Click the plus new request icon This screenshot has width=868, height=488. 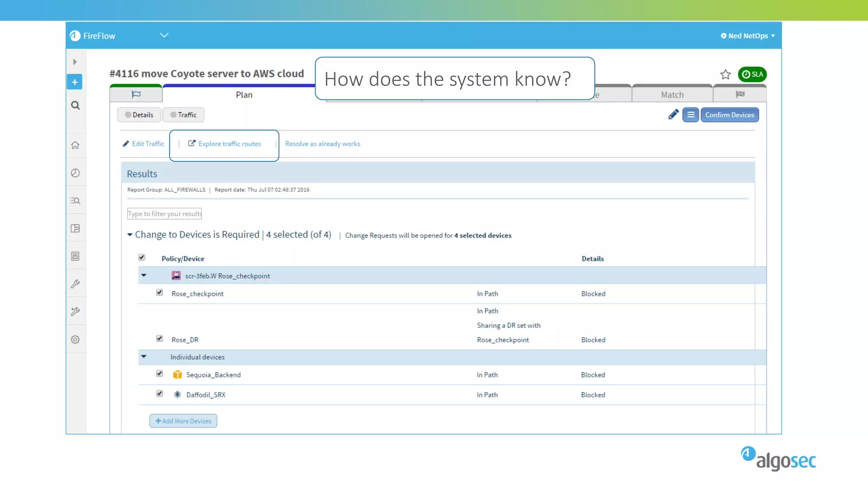pos(75,82)
